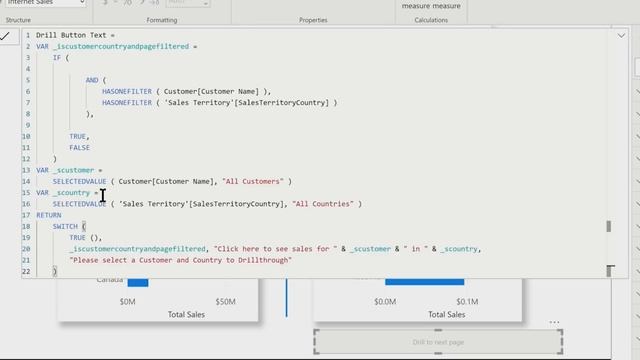The width and height of the screenshot is (640, 360).
Task: Click HASONEFILTER on the SalesTerritoryCountry line
Action: (127, 102)
